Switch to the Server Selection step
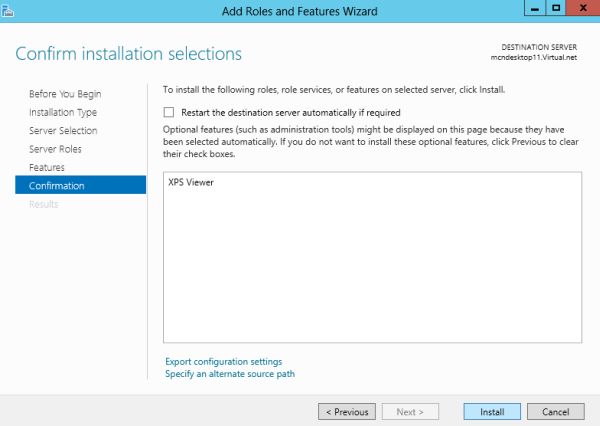 (x=63, y=131)
